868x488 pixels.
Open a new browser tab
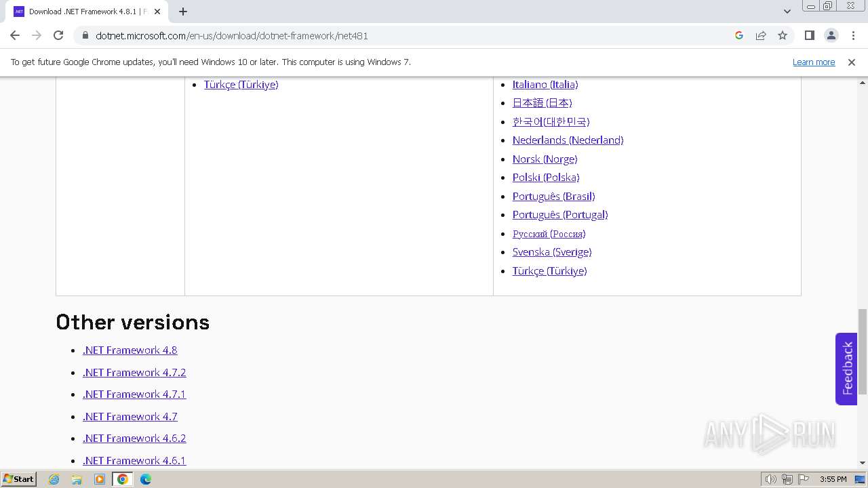(x=183, y=12)
